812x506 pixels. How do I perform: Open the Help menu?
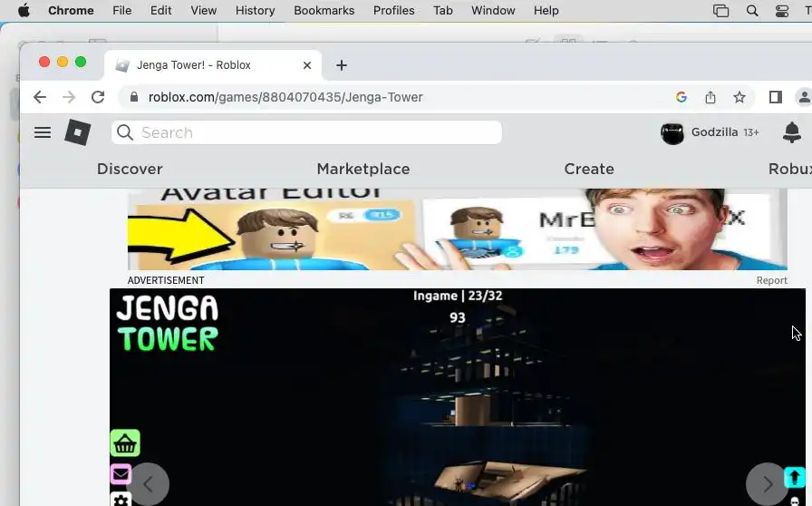click(546, 10)
